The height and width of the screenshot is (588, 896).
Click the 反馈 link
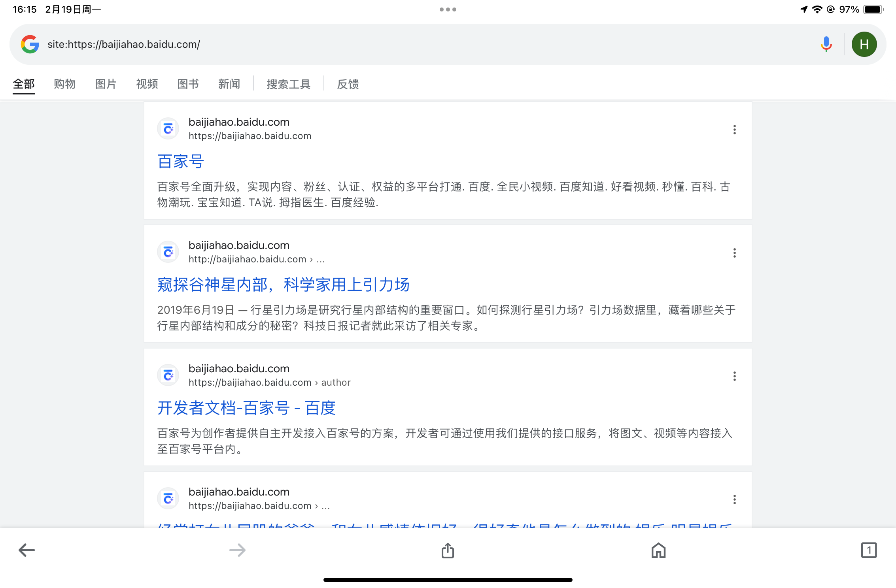click(348, 84)
